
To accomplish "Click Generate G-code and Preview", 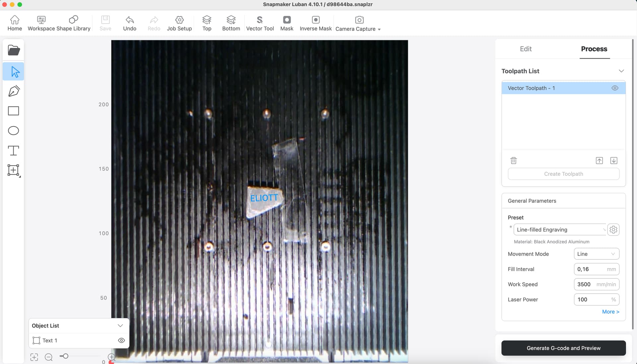I will (x=563, y=348).
